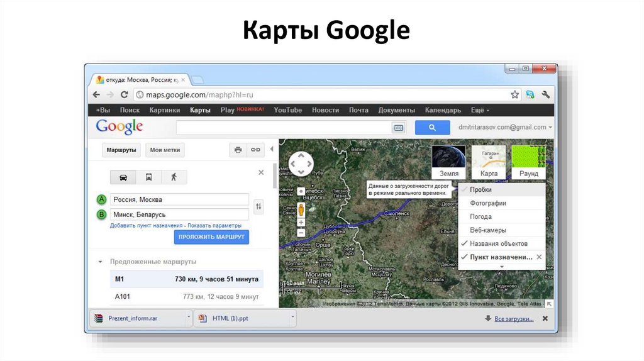Remove the Пункт назначения layer with its X

pyautogui.click(x=539, y=257)
